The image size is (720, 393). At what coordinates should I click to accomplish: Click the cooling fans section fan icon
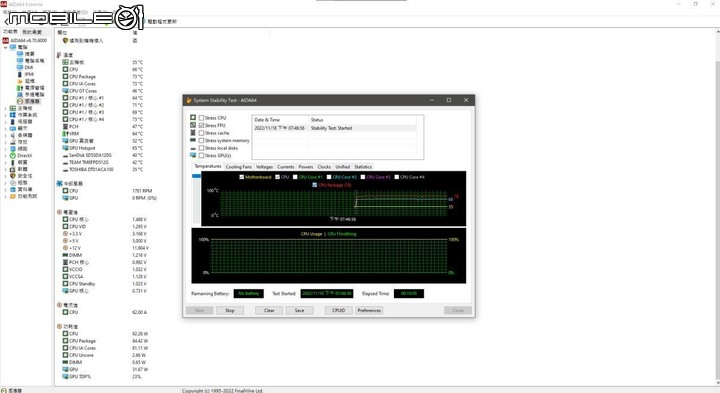(59, 183)
